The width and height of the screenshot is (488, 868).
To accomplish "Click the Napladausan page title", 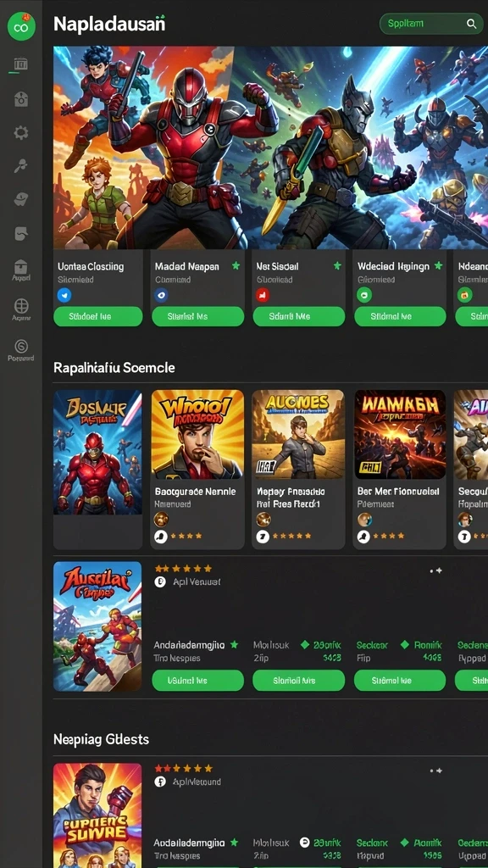I will coord(109,25).
